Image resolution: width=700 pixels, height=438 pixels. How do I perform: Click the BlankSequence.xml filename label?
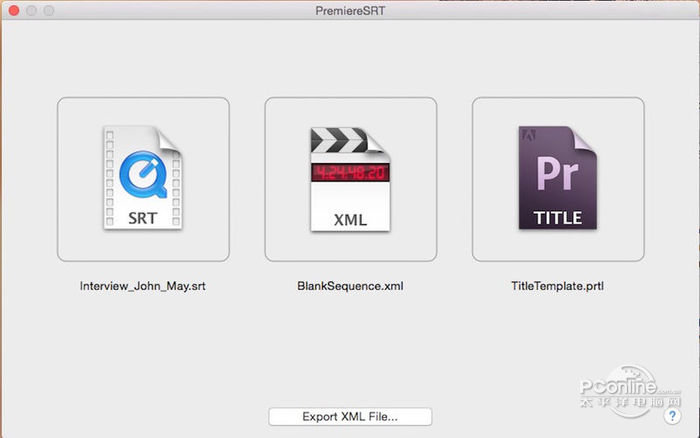(350, 286)
